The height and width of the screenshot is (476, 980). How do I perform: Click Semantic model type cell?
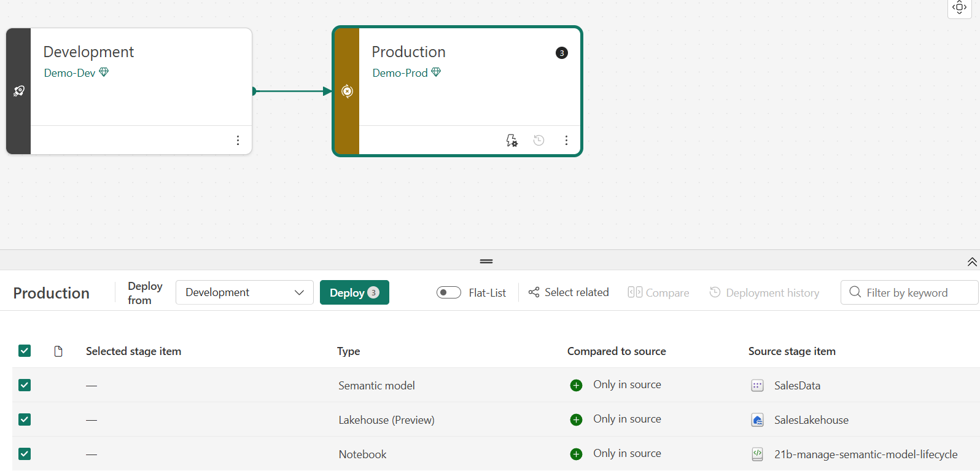pyautogui.click(x=376, y=386)
